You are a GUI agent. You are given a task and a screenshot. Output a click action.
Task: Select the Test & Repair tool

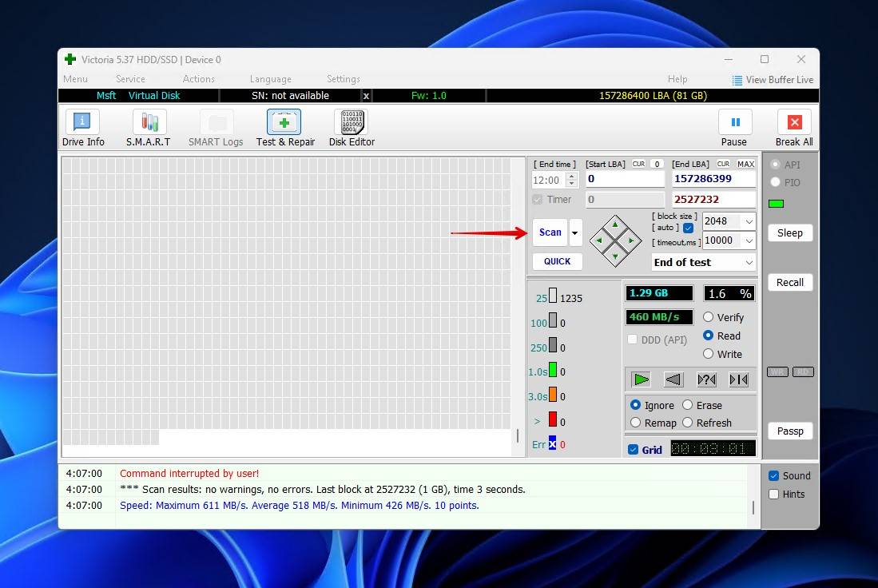point(285,129)
